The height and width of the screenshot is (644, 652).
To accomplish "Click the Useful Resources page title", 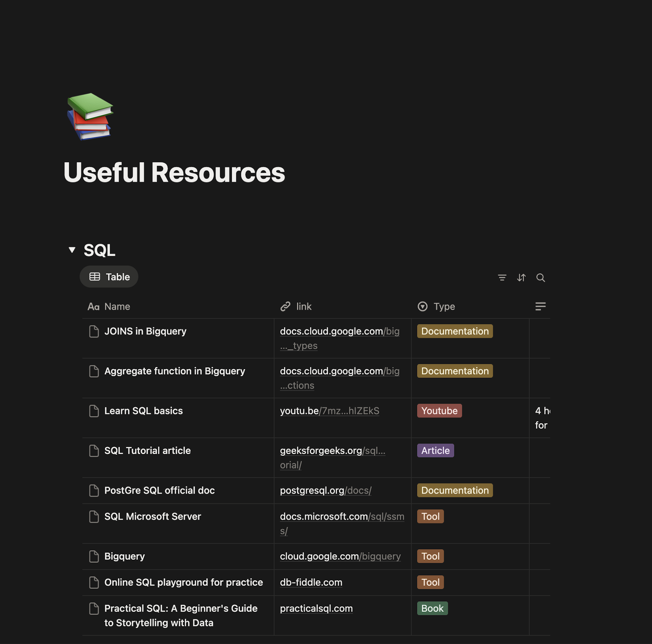I will point(174,173).
